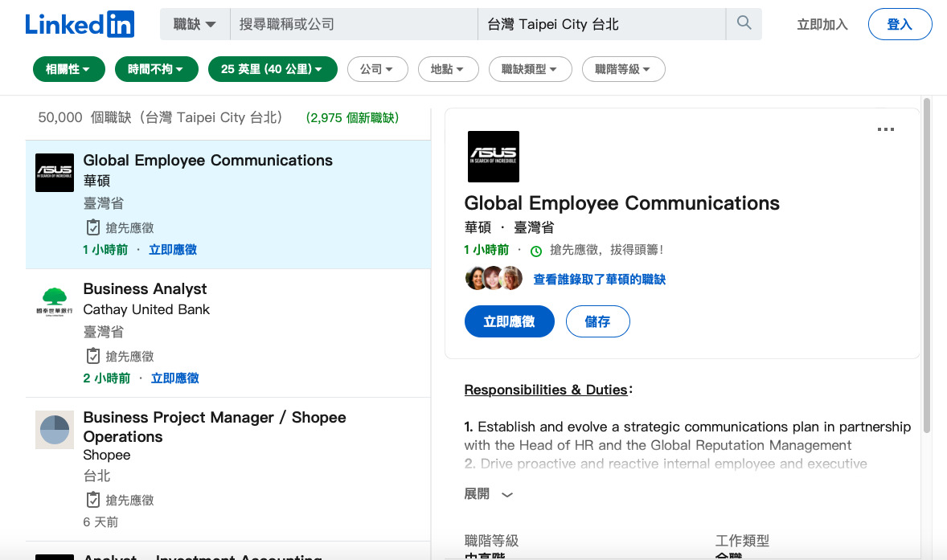Click the (2,975 個新職缺) new jobs text

click(x=353, y=117)
